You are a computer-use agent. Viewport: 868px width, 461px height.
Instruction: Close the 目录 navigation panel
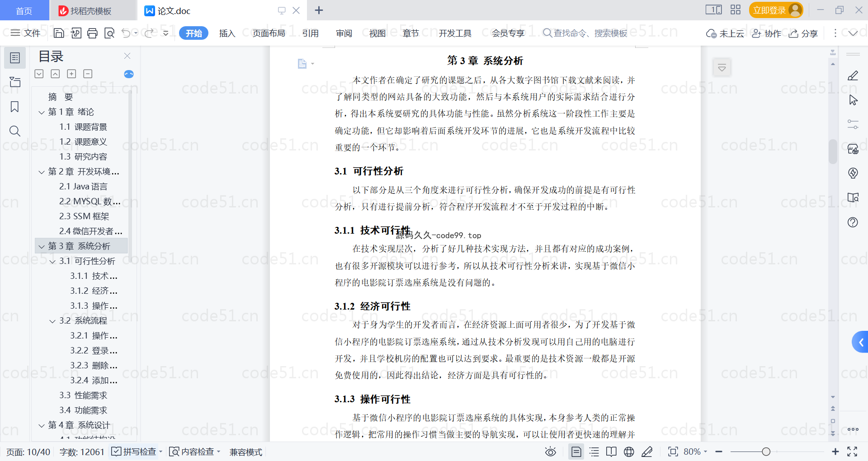click(x=127, y=56)
